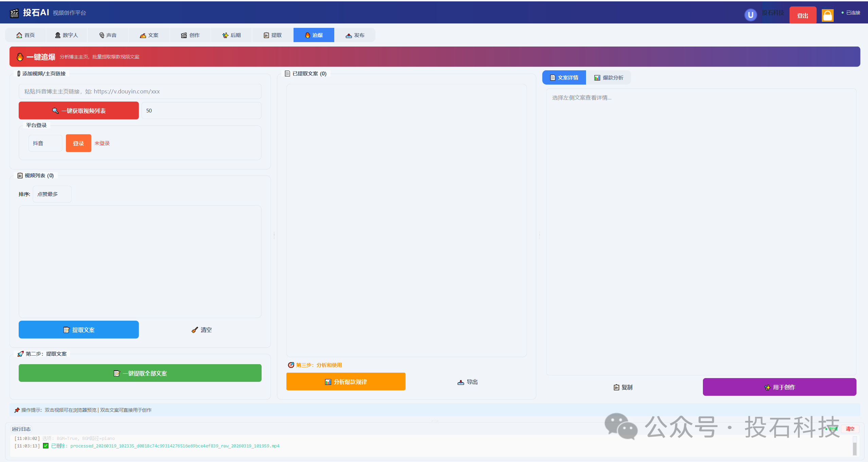Open the 发布 publish tab
This screenshot has width=868, height=462.
[355, 35]
